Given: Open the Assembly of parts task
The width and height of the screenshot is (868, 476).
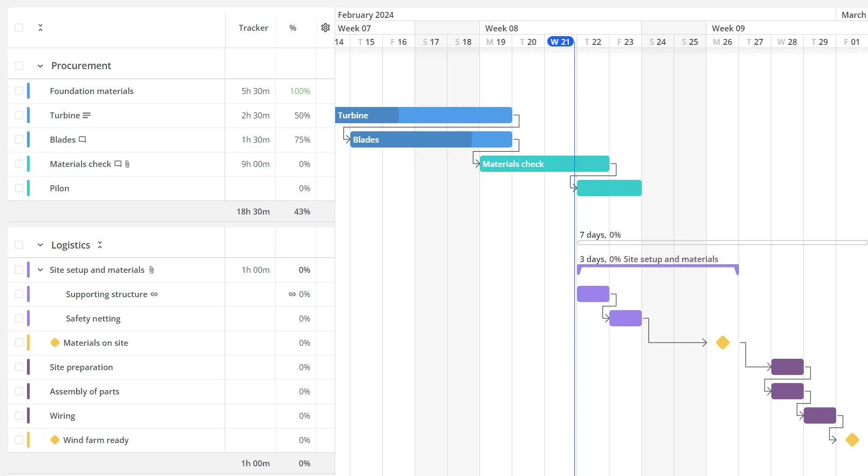Looking at the screenshot, I should pyautogui.click(x=84, y=392).
